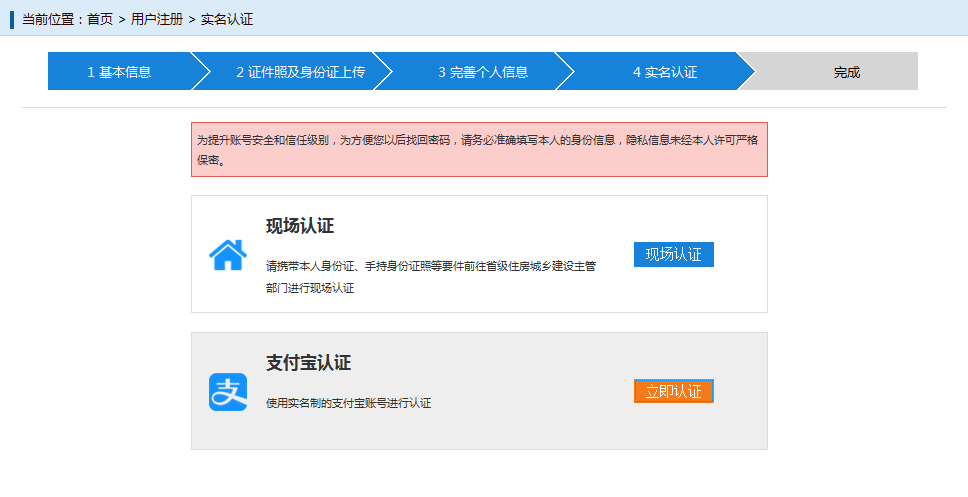This screenshot has height=497, width=968.
Task: Click the blue house icon for on-site verification
Action: (228, 255)
